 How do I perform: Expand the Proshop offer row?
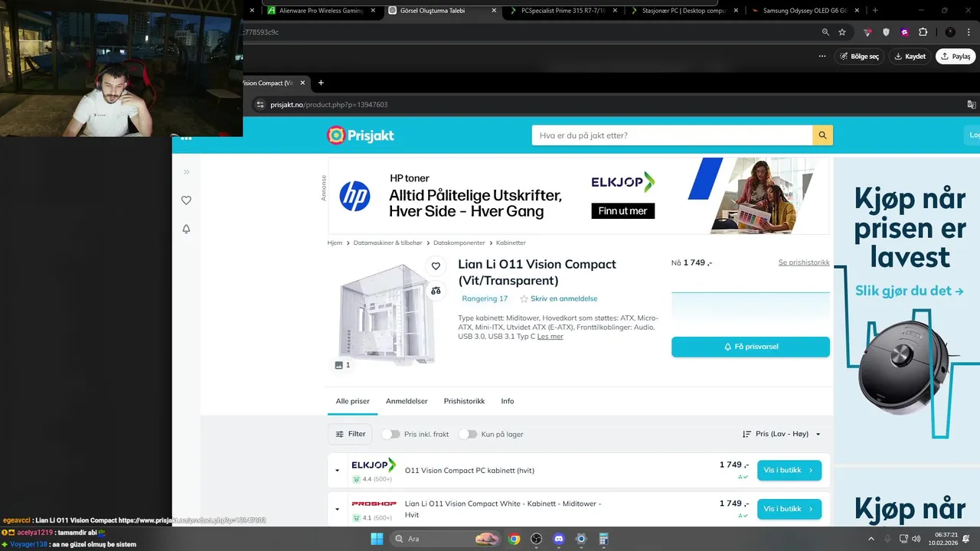[337, 509]
